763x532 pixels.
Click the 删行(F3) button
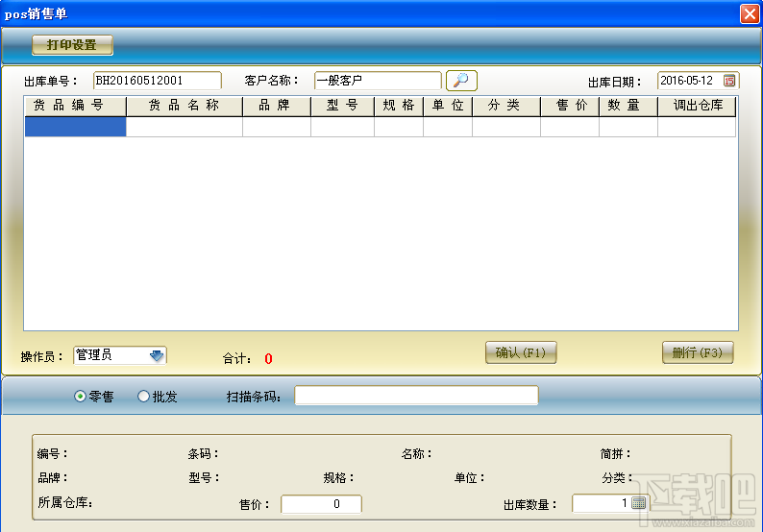(698, 352)
